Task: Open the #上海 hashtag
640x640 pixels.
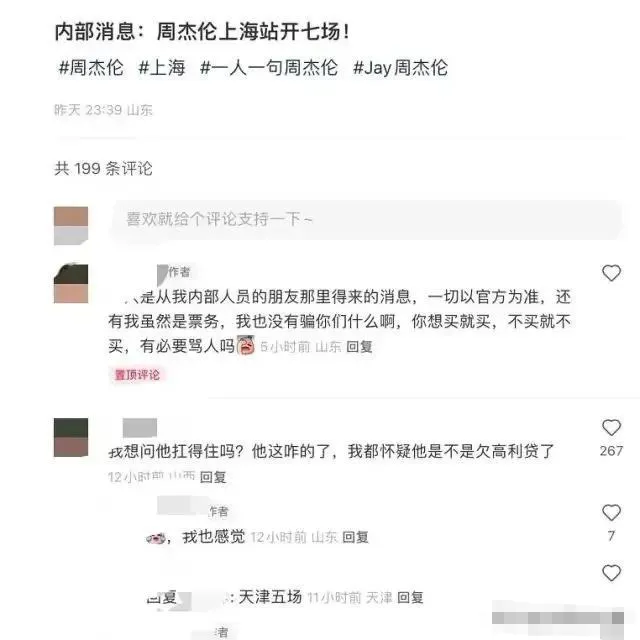Action: (x=162, y=67)
